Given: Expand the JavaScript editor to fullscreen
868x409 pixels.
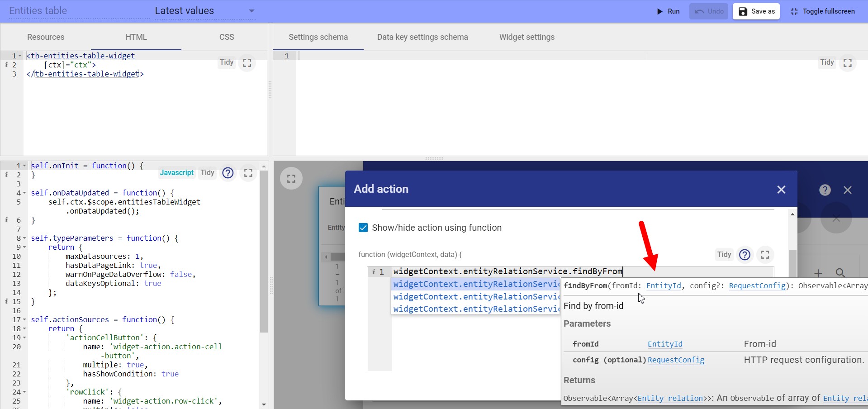Looking at the screenshot, I should point(247,173).
